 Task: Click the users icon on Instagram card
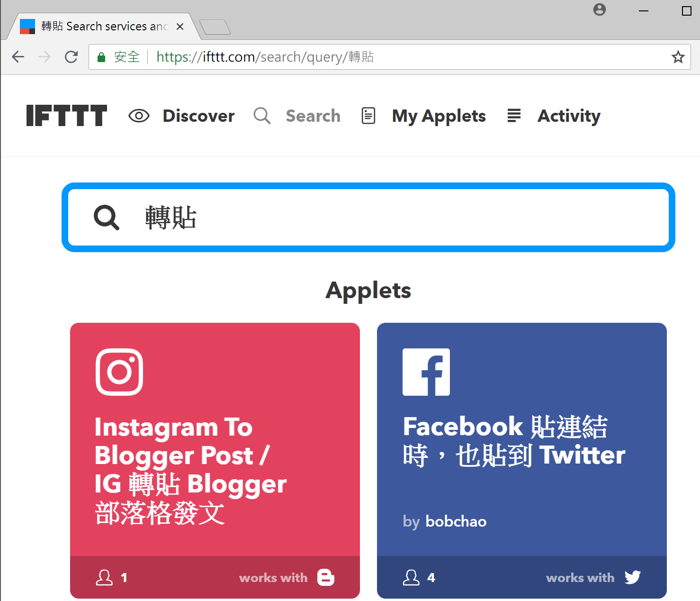pos(104,577)
